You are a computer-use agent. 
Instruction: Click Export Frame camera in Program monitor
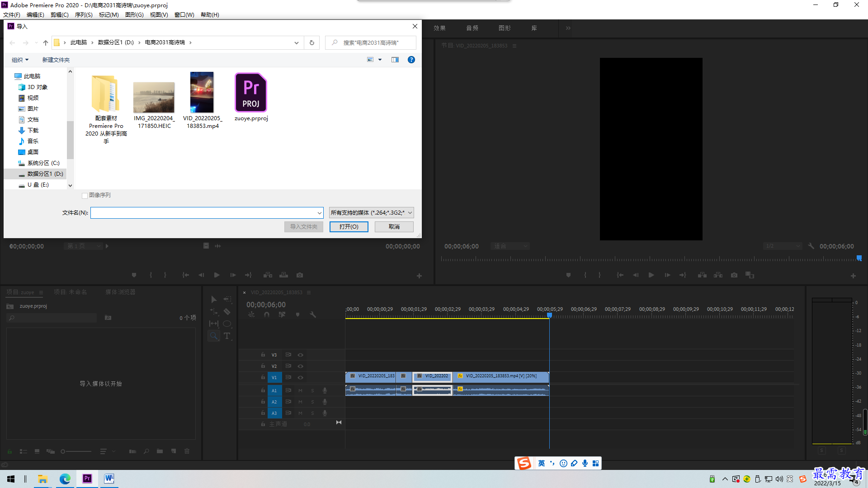(734, 275)
